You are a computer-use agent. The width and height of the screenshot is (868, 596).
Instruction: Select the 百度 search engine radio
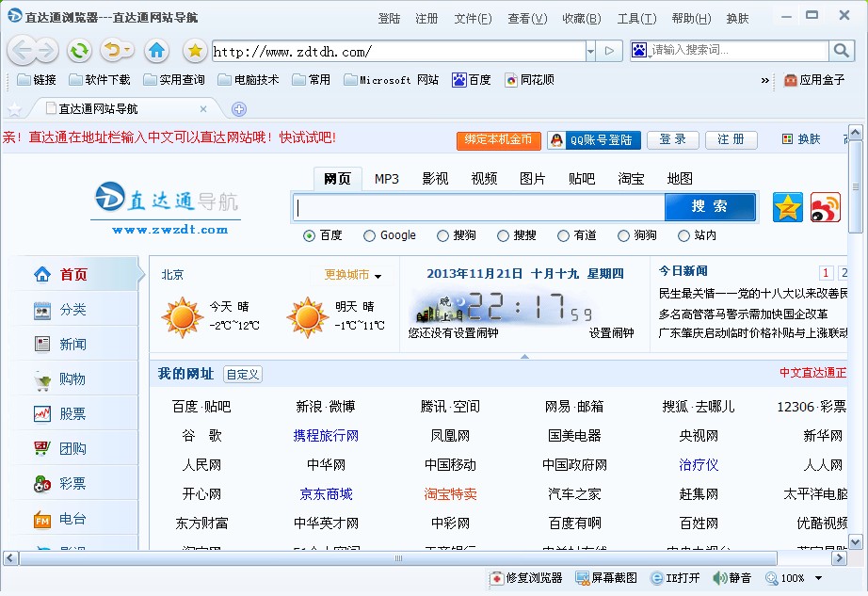pyautogui.click(x=309, y=235)
